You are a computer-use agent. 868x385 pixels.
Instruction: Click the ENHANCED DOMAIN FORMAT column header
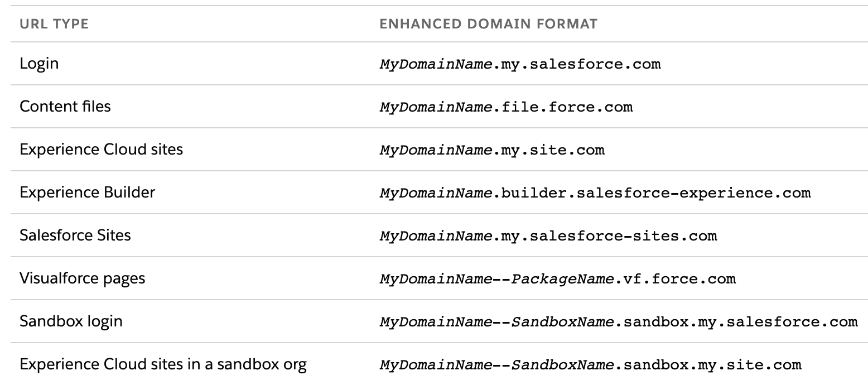pos(489,24)
